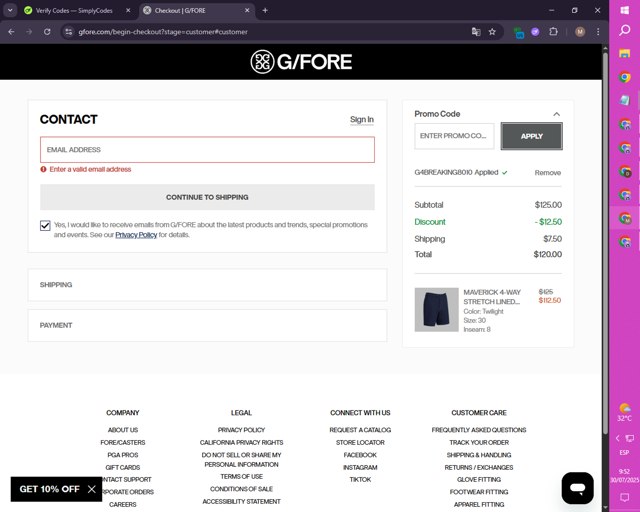Open ACCESSIBILITY STATEMENT link
The image size is (640, 512).
(x=241, y=501)
